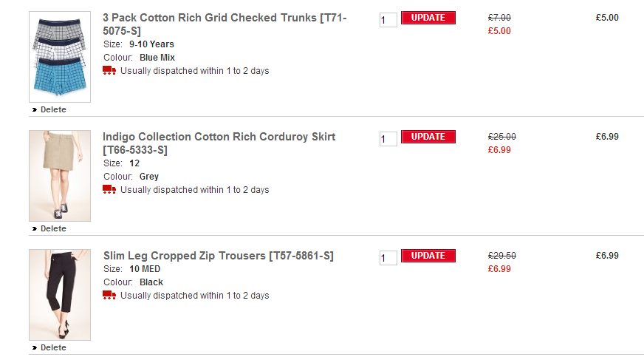Delete the Corduroy Skirt from basket

click(52, 228)
